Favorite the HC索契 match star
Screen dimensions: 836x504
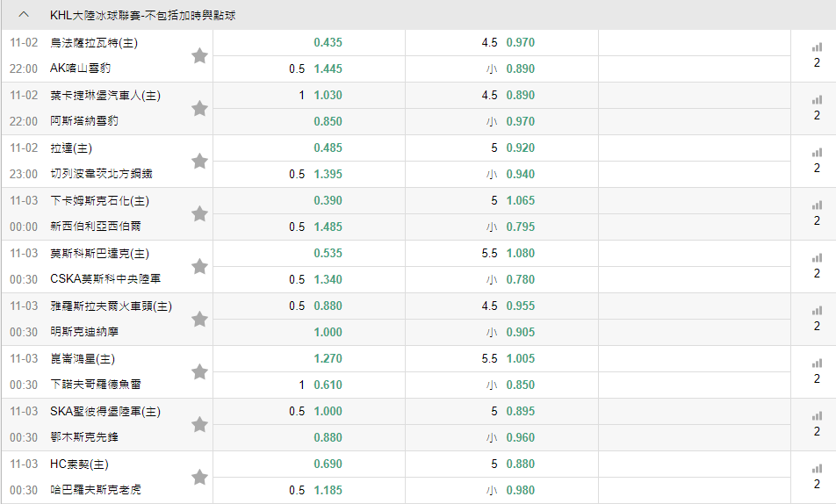point(199,478)
